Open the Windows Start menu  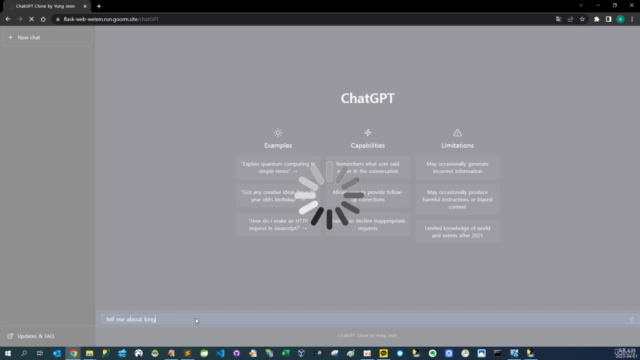8,353
